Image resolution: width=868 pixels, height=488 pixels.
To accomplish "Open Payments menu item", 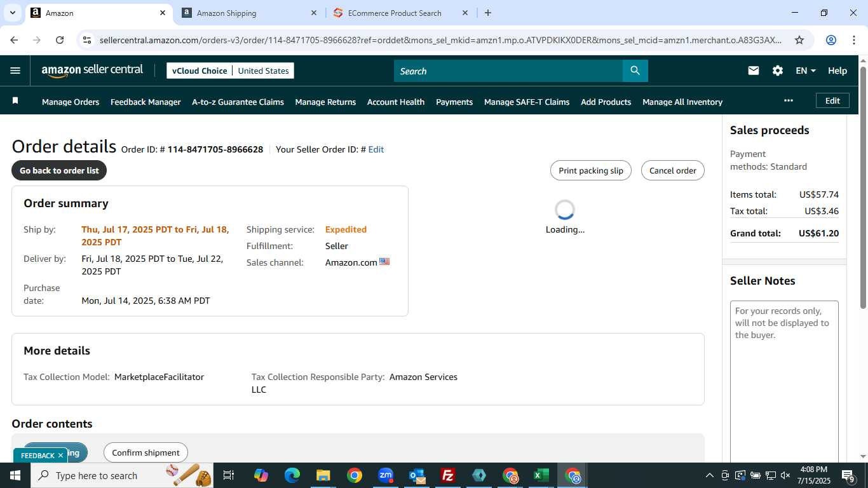I will (454, 102).
